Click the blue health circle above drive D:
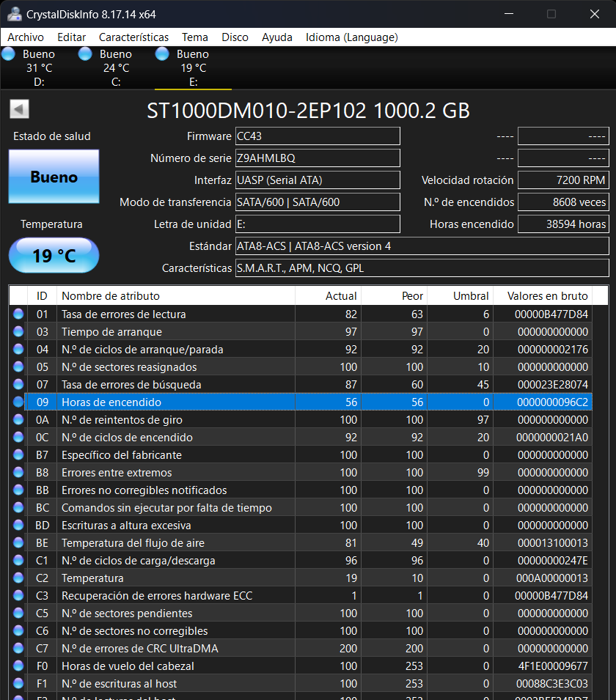 8,53
